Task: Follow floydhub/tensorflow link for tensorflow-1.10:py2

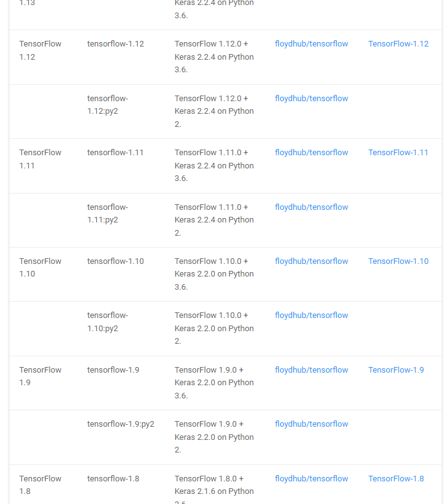Action: (311, 315)
